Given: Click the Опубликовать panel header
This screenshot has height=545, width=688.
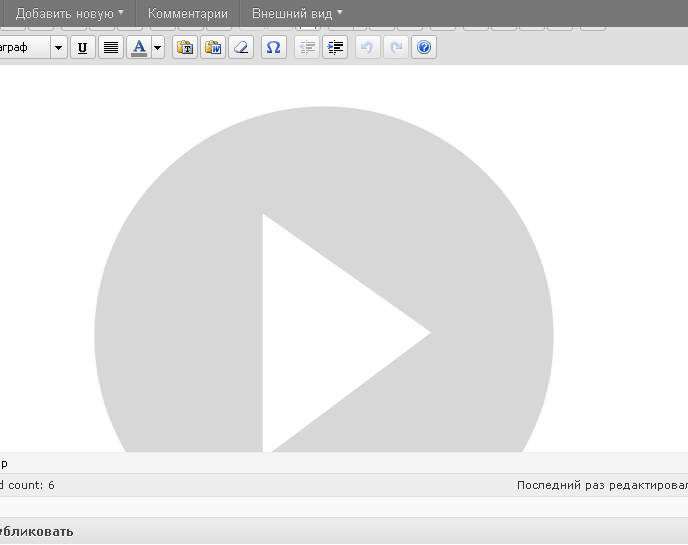Looking at the screenshot, I should coord(40,531).
